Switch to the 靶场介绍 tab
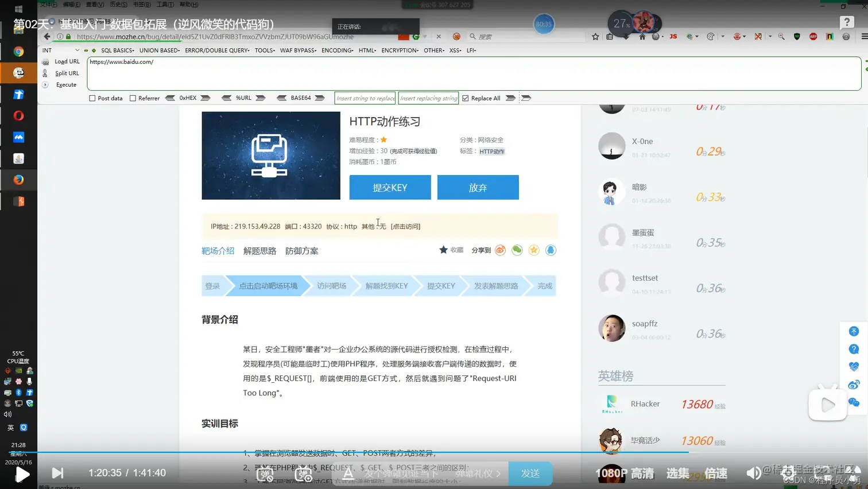868x489 pixels. click(x=218, y=251)
